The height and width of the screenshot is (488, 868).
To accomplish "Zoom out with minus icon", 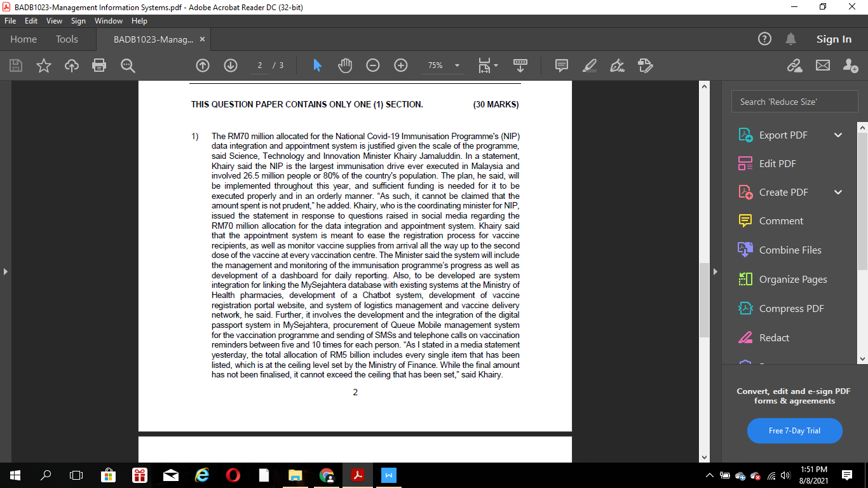I will (373, 65).
